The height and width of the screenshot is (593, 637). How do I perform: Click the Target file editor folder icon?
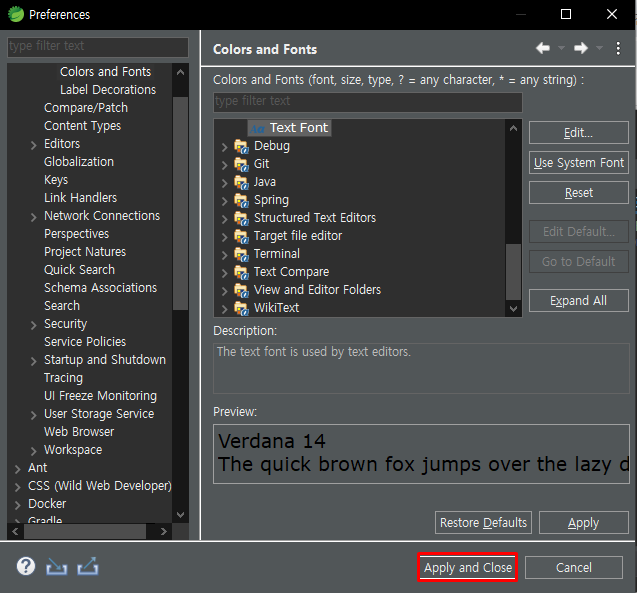(241, 236)
